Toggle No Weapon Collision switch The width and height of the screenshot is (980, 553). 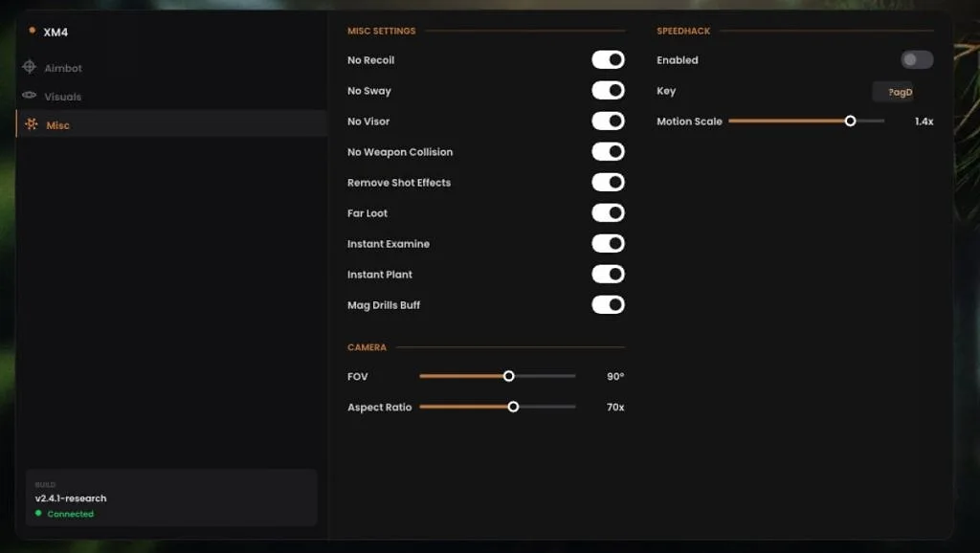click(x=608, y=152)
